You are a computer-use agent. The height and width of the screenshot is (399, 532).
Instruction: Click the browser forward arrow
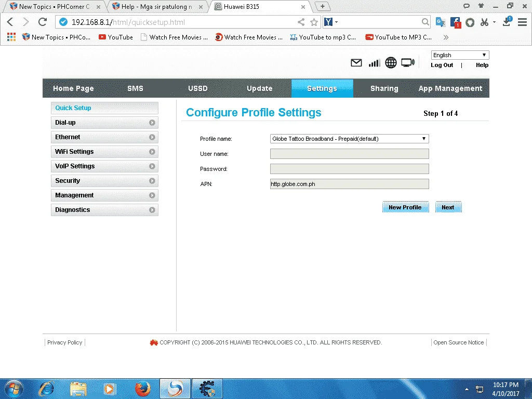click(26, 22)
